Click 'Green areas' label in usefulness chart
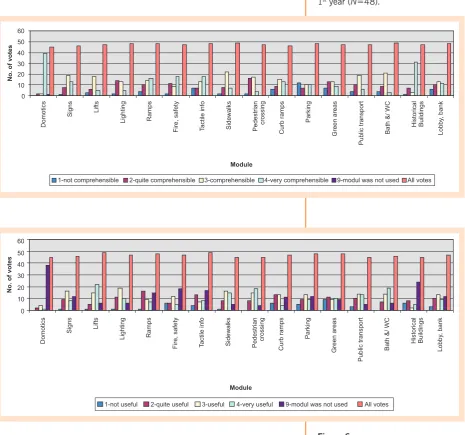The image size is (465, 435). click(x=334, y=335)
